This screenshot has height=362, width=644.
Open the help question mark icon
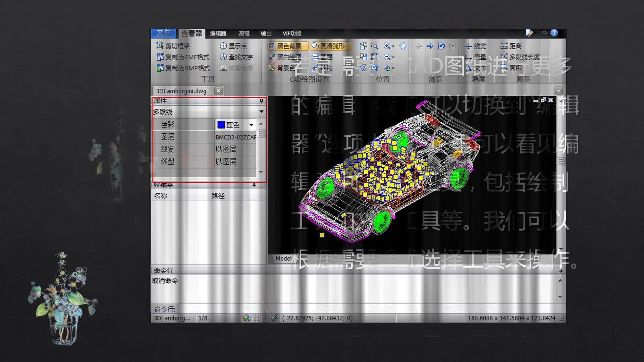click(554, 33)
